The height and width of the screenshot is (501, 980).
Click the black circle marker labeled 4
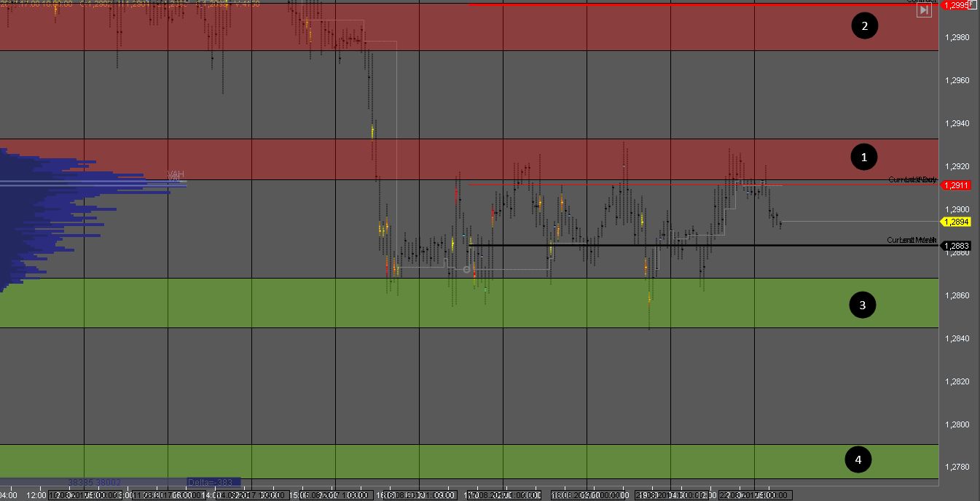point(858,459)
